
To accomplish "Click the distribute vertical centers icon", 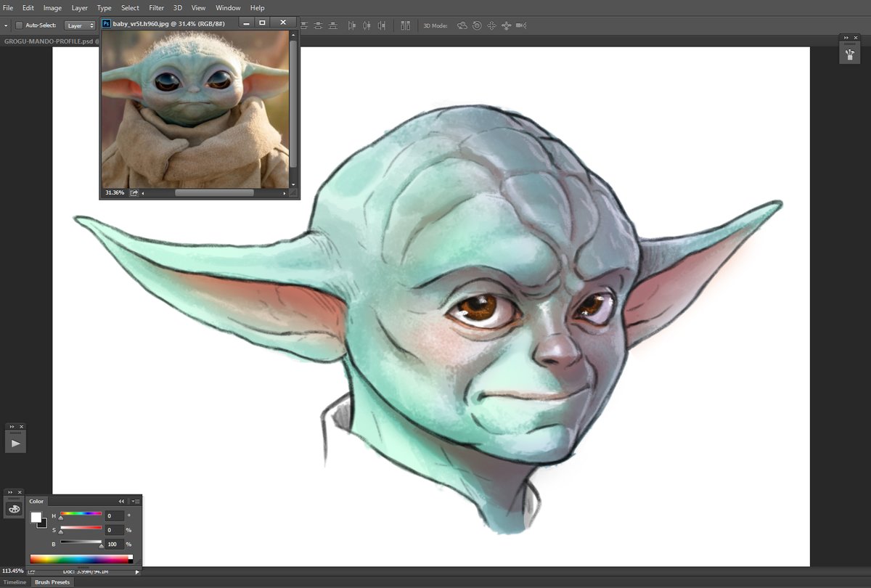I will point(318,25).
